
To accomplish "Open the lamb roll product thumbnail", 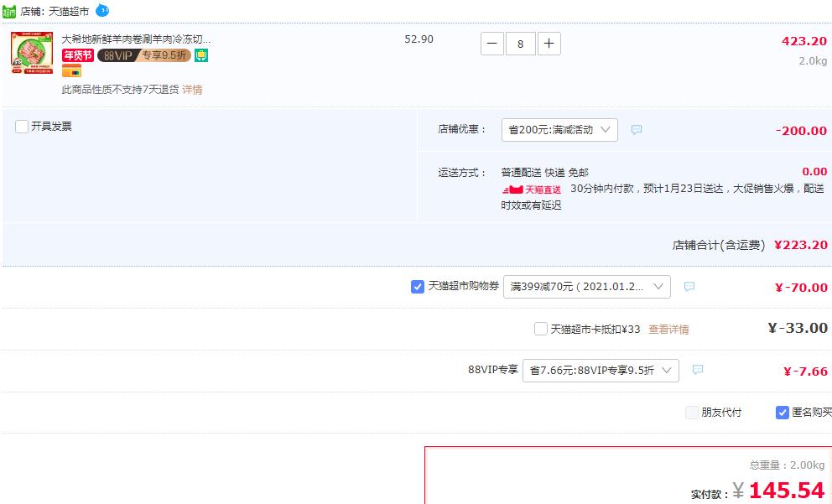I will [x=32, y=53].
